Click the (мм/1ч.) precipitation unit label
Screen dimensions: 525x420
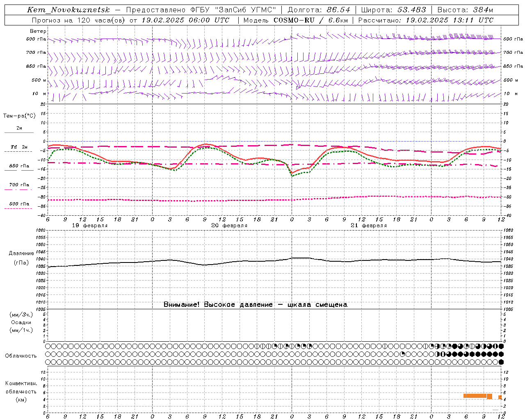[21, 330]
